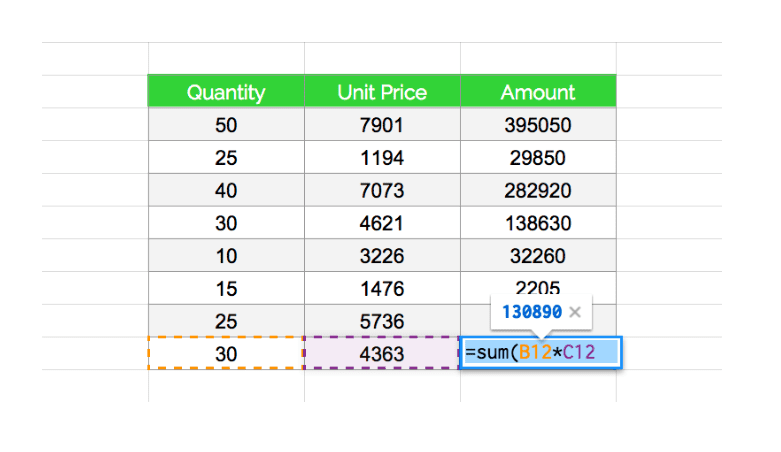
Task: Click unit price cell 7901
Action: (382, 125)
